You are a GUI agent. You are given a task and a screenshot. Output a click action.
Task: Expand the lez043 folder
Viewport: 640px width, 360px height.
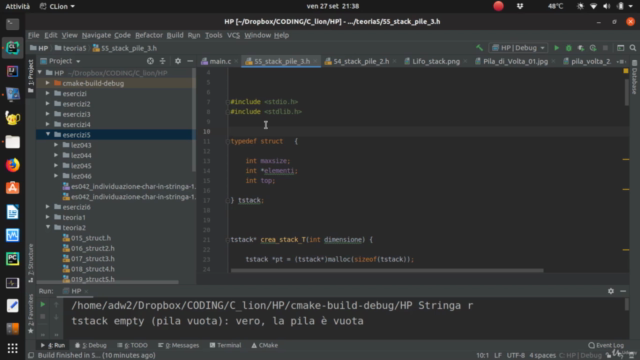56,145
